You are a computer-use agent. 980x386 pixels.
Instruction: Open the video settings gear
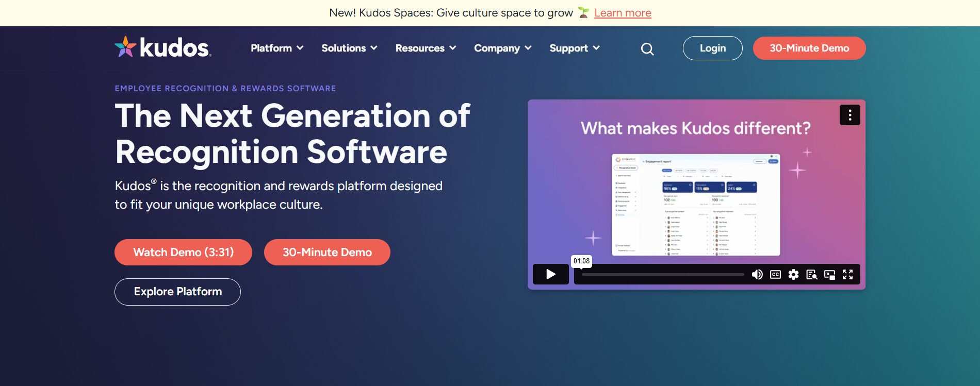(x=793, y=274)
